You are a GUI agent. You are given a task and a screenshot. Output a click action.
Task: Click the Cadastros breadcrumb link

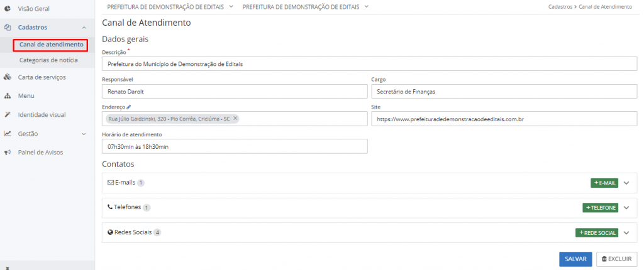click(560, 7)
